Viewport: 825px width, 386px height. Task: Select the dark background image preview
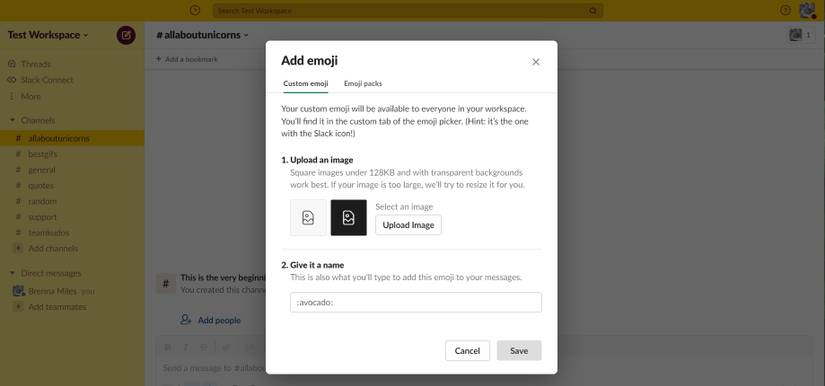click(x=348, y=217)
